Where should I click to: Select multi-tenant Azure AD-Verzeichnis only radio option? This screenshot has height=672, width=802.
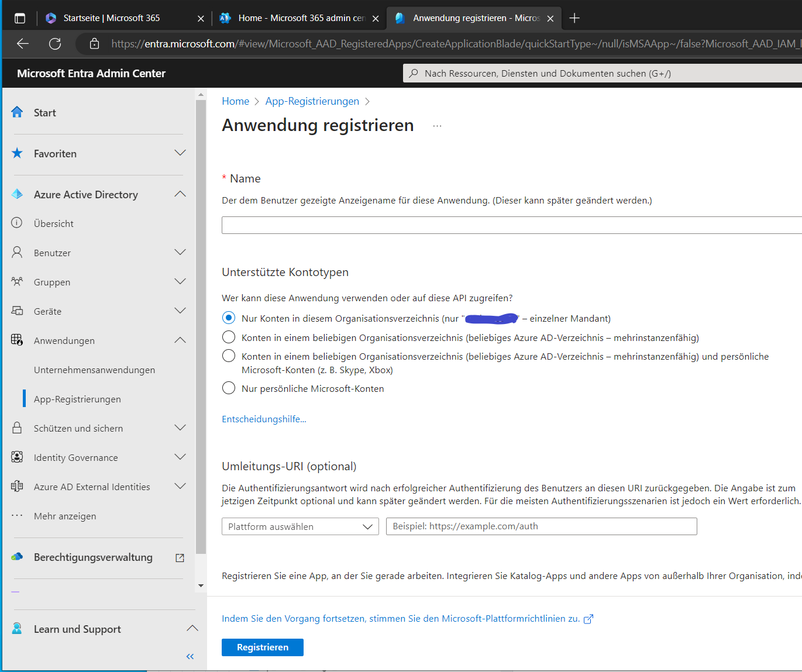coord(229,337)
